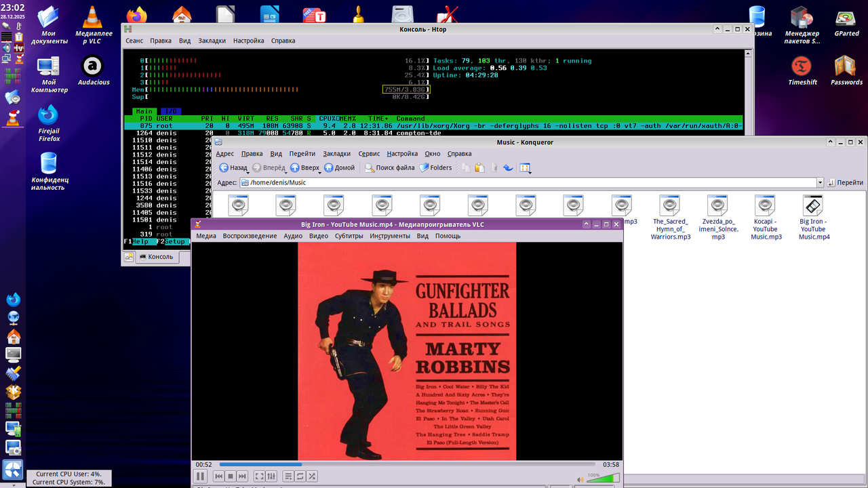The height and width of the screenshot is (488, 868).
Task: Click Вперёд forward button in Konqueror
Action: click(x=269, y=167)
